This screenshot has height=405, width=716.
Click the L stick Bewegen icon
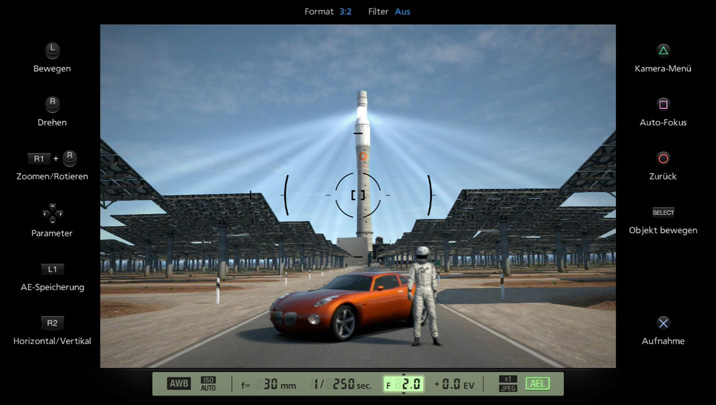(52, 50)
